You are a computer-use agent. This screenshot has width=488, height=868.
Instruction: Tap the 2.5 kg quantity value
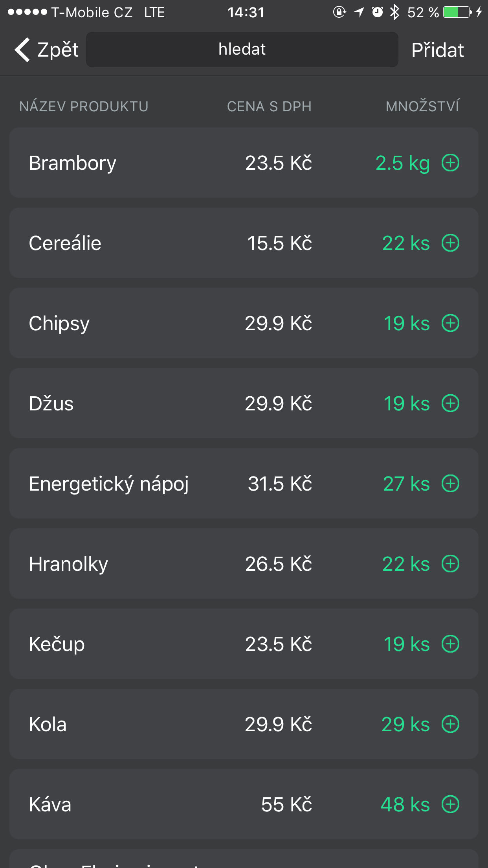point(402,163)
